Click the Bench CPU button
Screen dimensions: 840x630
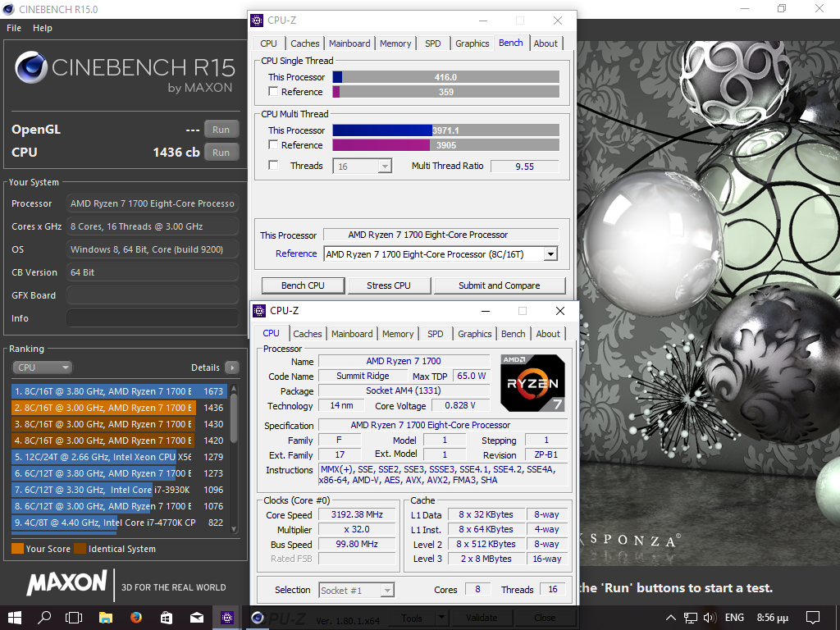click(x=304, y=285)
